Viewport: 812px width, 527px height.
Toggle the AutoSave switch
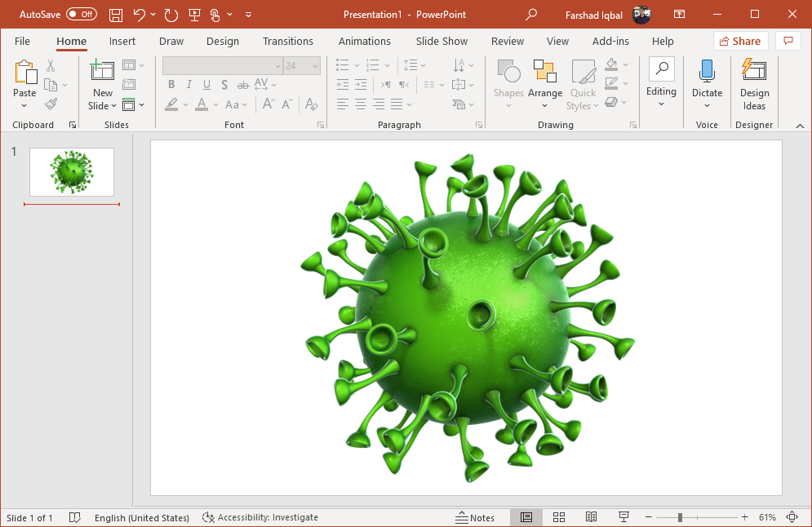81,15
